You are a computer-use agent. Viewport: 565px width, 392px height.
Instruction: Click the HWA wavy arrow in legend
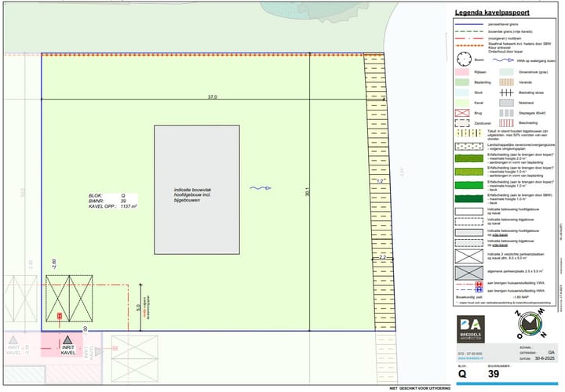tap(503, 60)
